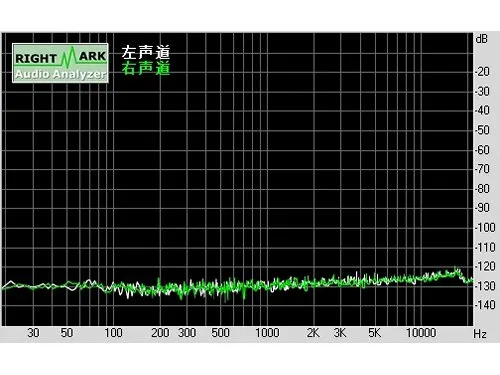Click the -20 dB axis value
This screenshot has width=500, height=375.
pos(482,71)
